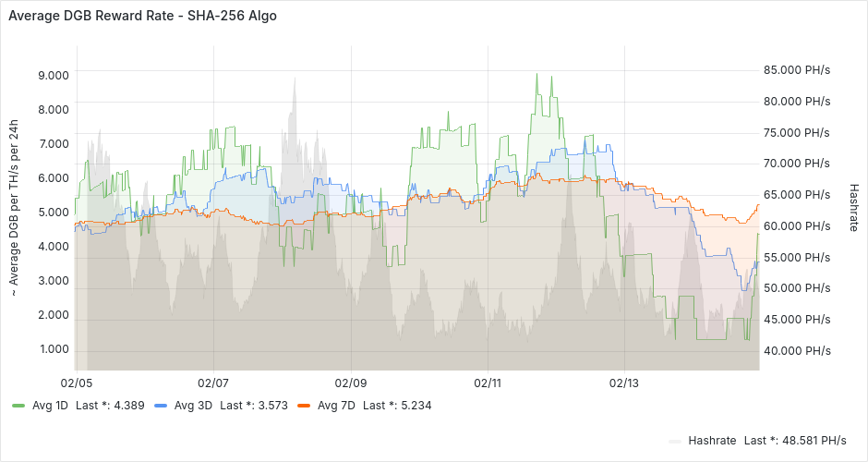Viewport: 868px width, 462px height.
Task: Open the Average DGB Reward Rate panel title menu
Action: 142,16
